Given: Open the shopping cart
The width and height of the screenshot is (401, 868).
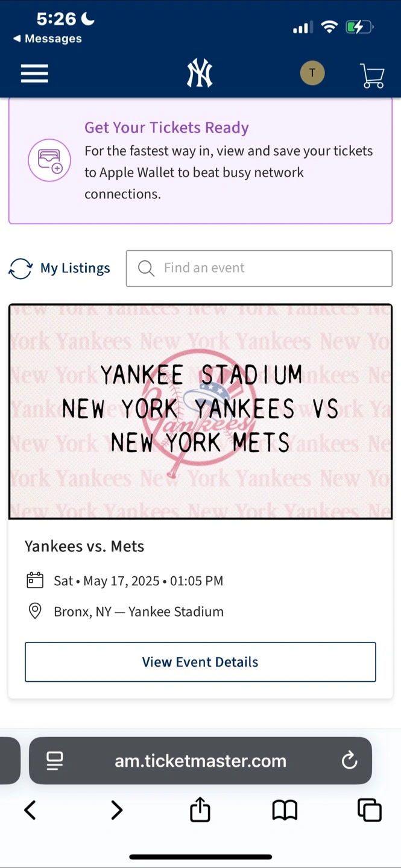Looking at the screenshot, I should coord(372,75).
